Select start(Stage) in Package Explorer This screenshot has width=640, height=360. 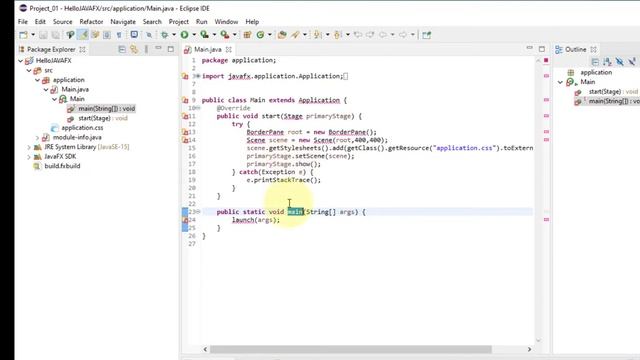coord(103,118)
